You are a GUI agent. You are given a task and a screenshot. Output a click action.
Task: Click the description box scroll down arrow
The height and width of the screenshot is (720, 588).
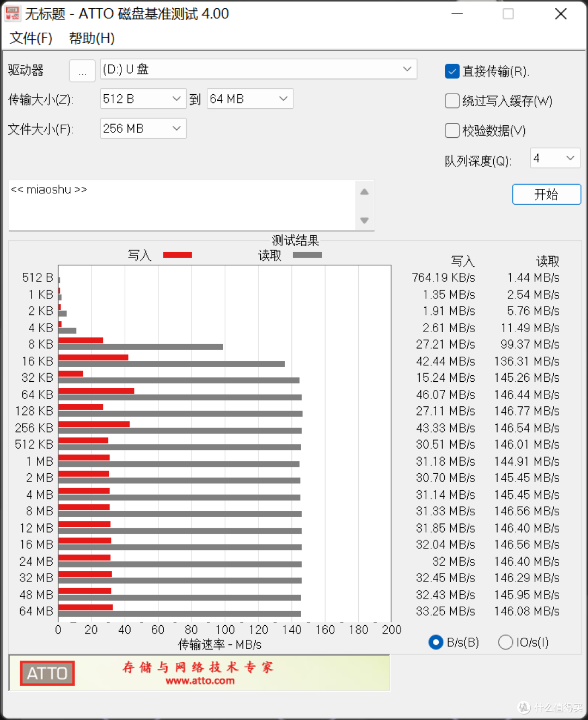(x=364, y=220)
